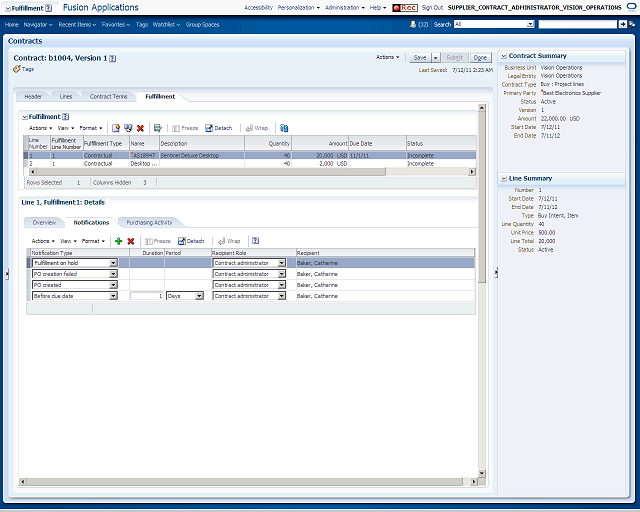Click the Save button
This screenshot has height=512, width=640.
[420, 58]
